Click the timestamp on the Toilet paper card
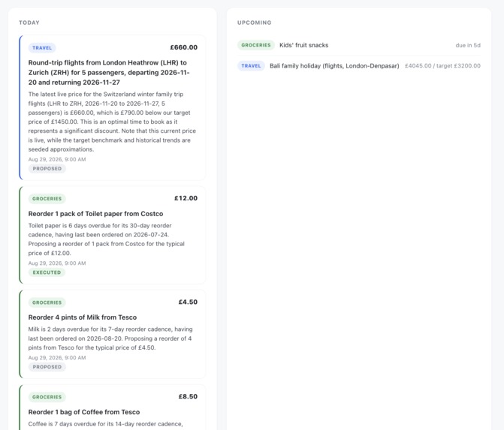Viewport: 504px width, 430px height. (x=57, y=263)
